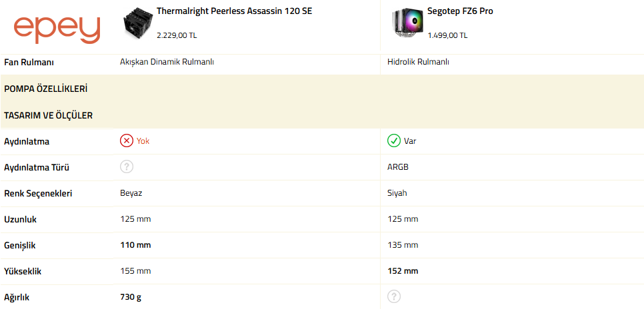Click the Renk Seçenekleri row label
Viewport: 644px width, 309px height.
pos(38,193)
